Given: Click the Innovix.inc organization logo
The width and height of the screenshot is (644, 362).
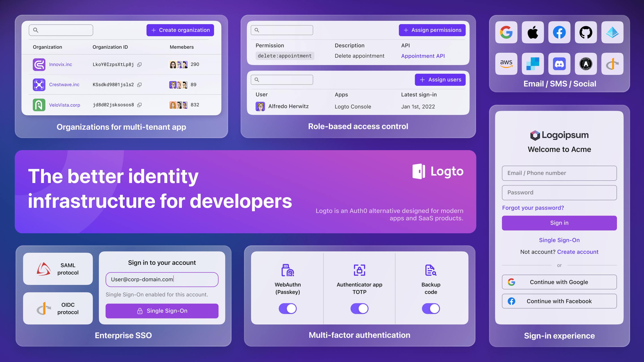Looking at the screenshot, I should (39, 64).
